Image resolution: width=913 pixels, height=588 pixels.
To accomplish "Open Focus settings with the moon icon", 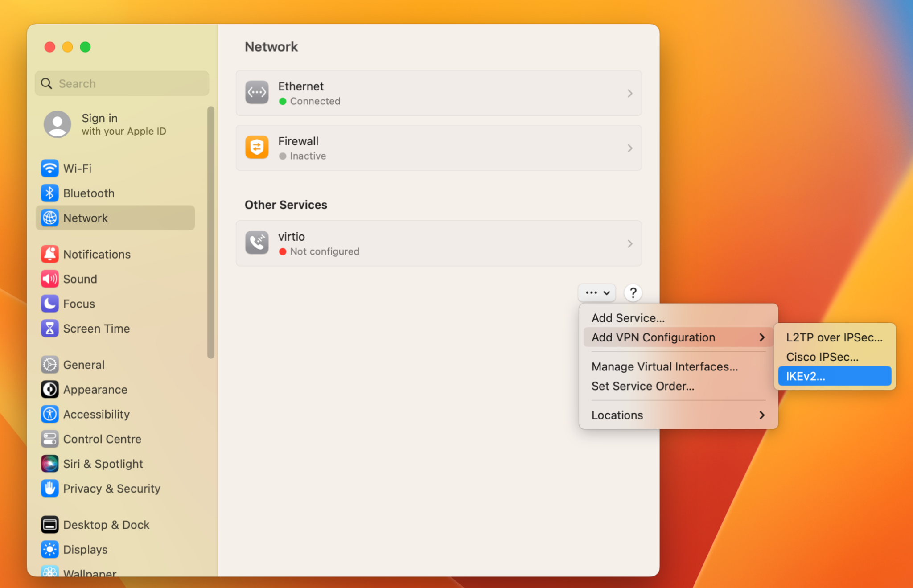I will (49, 304).
